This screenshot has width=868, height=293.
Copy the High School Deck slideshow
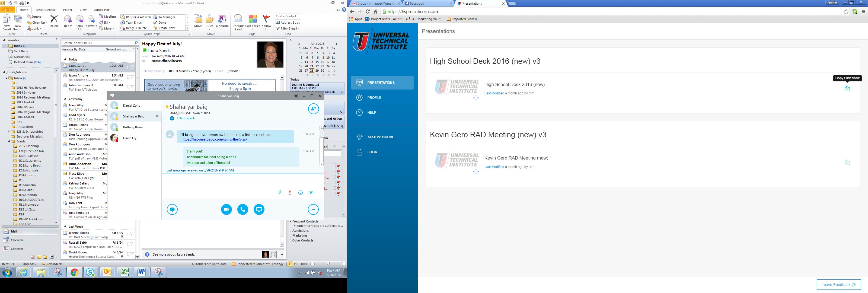(x=847, y=89)
